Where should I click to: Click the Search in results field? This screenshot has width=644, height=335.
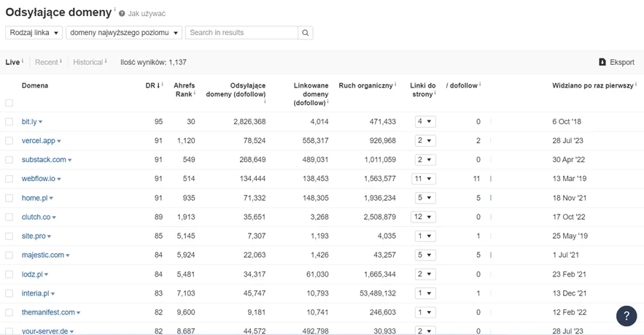point(241,33)
